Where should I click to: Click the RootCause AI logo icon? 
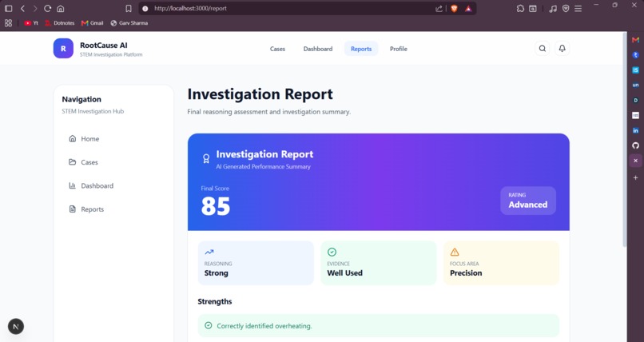(63, 49)
